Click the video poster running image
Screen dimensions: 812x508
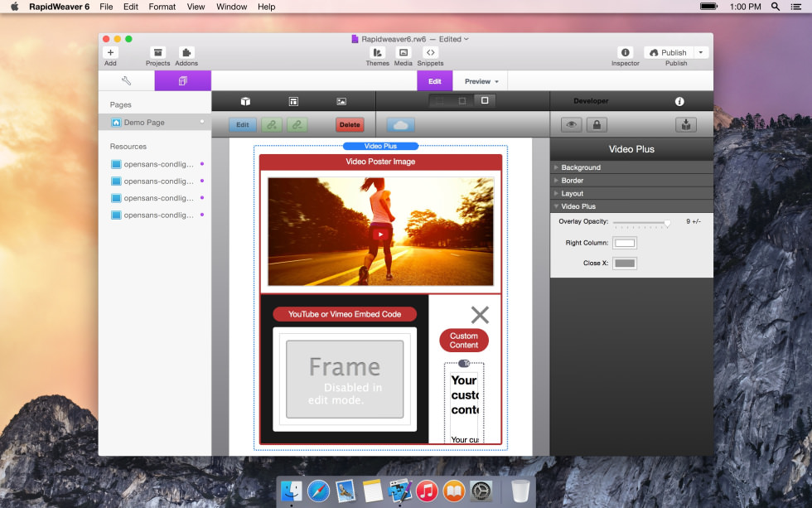coord(380,231)
